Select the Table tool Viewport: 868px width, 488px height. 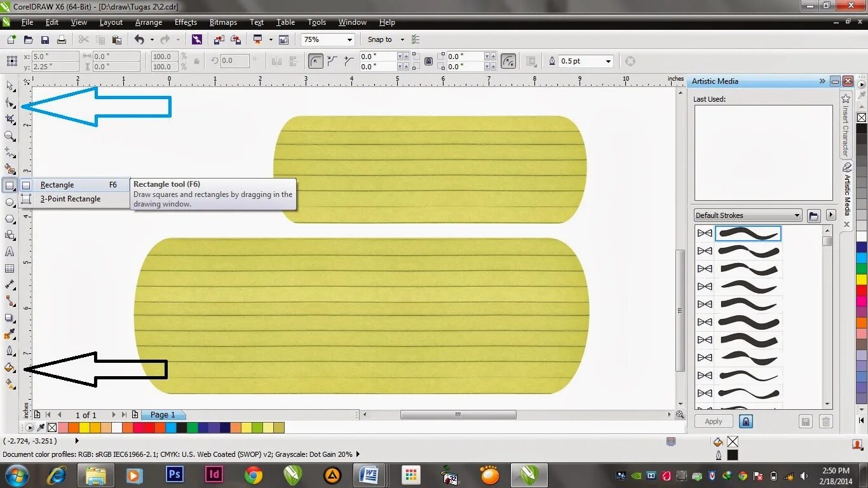pos(10,268)
